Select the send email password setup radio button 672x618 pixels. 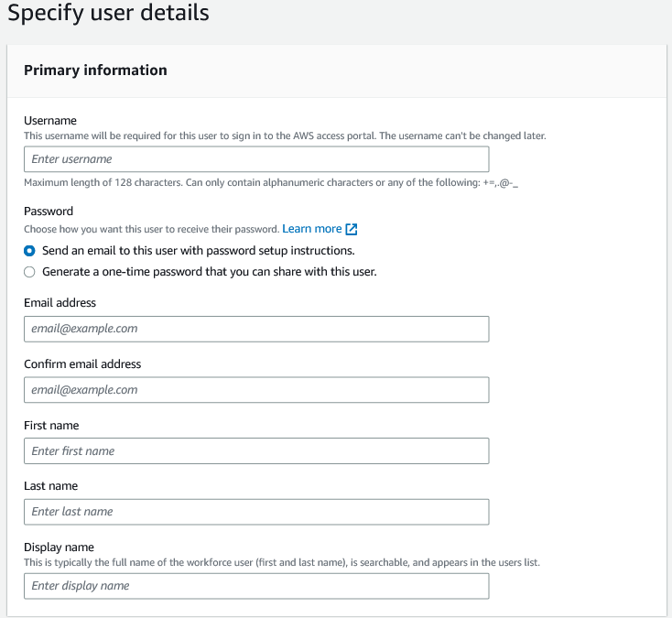tap(29, 251)
